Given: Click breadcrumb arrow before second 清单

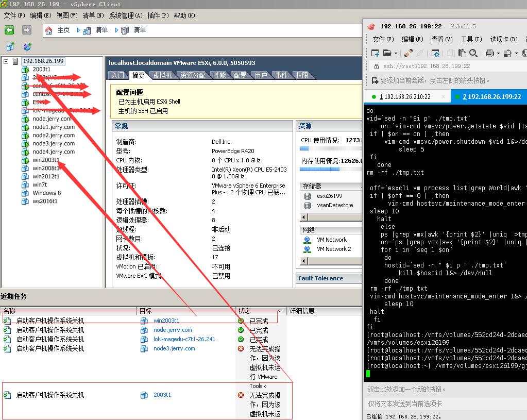Looking at the screenshot, I should tap(116, 30).
